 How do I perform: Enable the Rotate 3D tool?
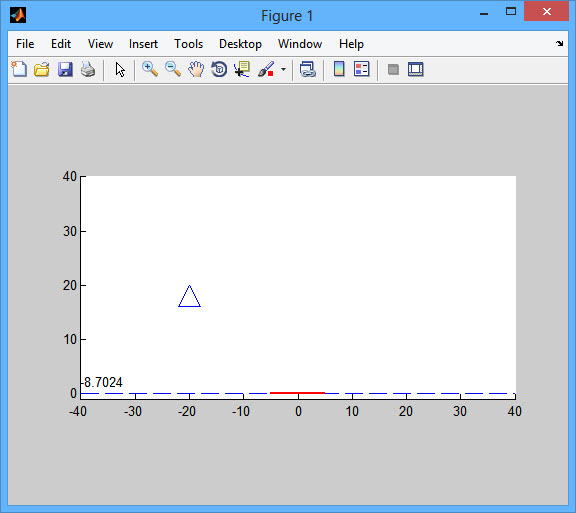[219, 69]
